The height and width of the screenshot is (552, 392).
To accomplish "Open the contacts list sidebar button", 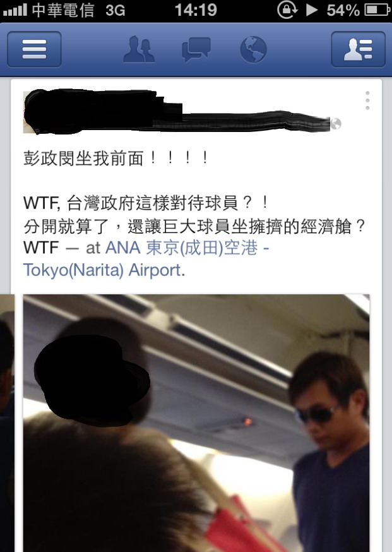I will click(358, 49).
